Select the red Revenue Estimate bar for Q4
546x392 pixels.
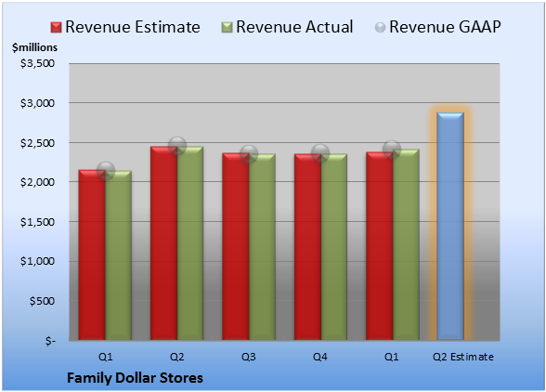[x=307, y=247]
